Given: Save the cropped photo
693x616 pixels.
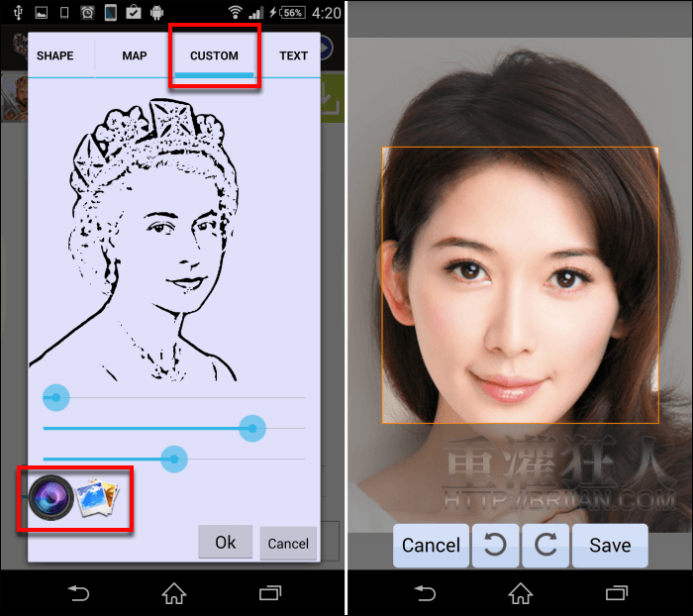Looking at the screenshot, I should tap(610, 546).
